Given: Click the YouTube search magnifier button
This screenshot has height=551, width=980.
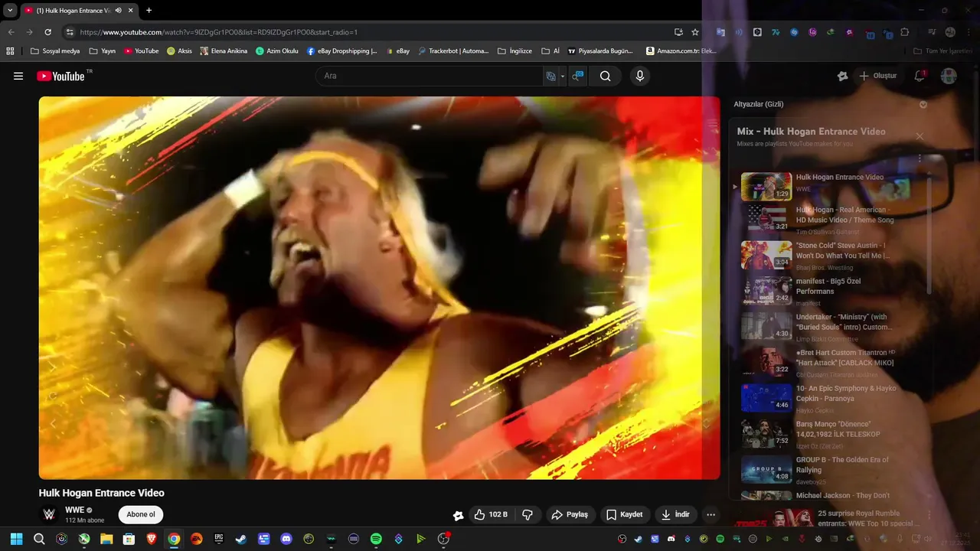Looking at the screenshot, I should (605, 76).
